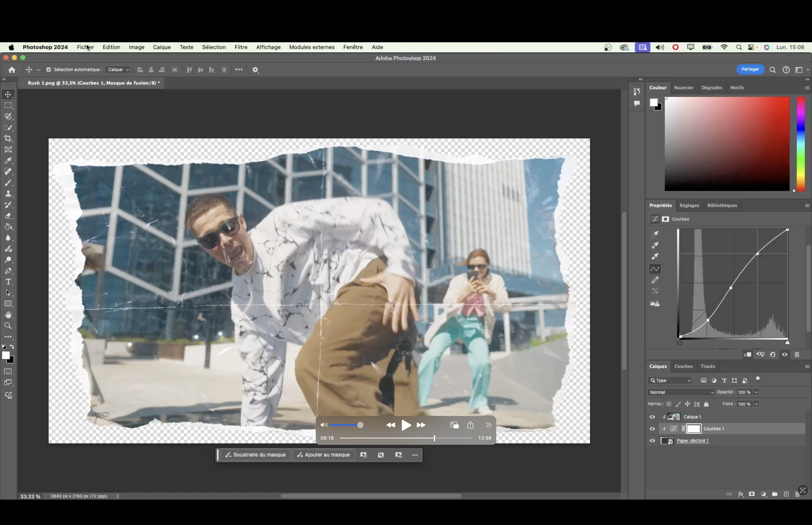
Task: Click Soustraire du masque button
Action: tap(256, 455)
